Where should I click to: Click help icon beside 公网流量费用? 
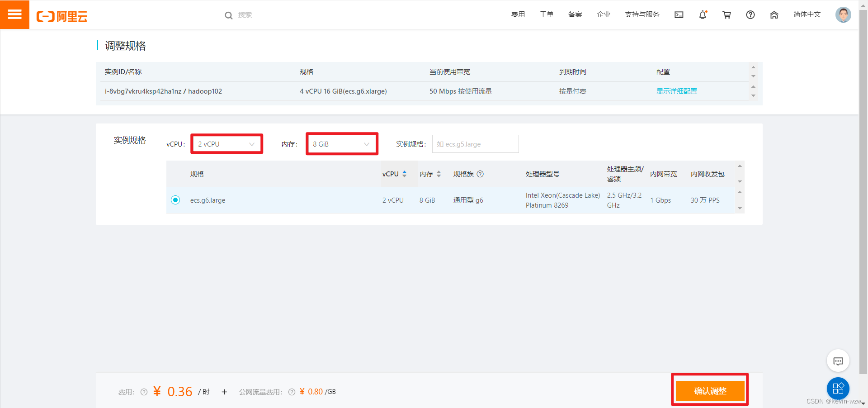pyautogui.click(x=292, y=392)
